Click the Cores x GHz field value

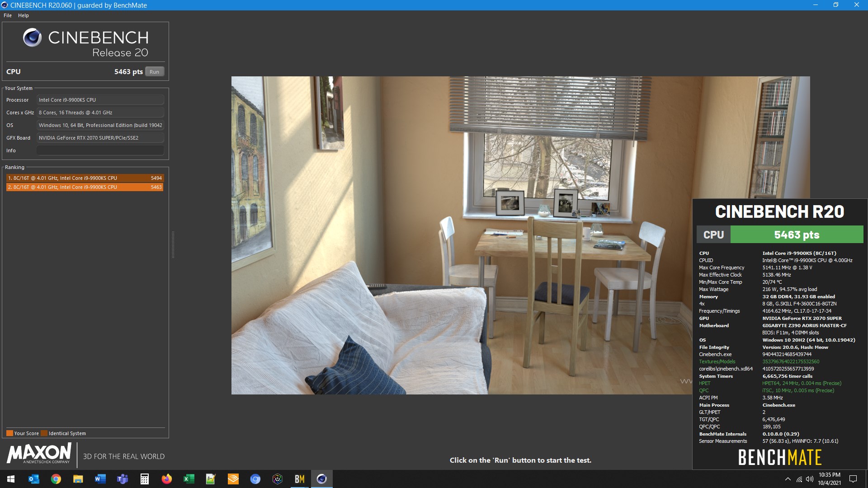click(100, 113)
